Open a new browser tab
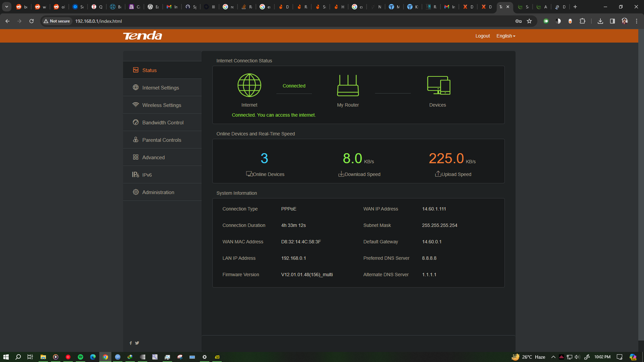The height and width of the screenshot is (362, 644). (x=575, y=7)
